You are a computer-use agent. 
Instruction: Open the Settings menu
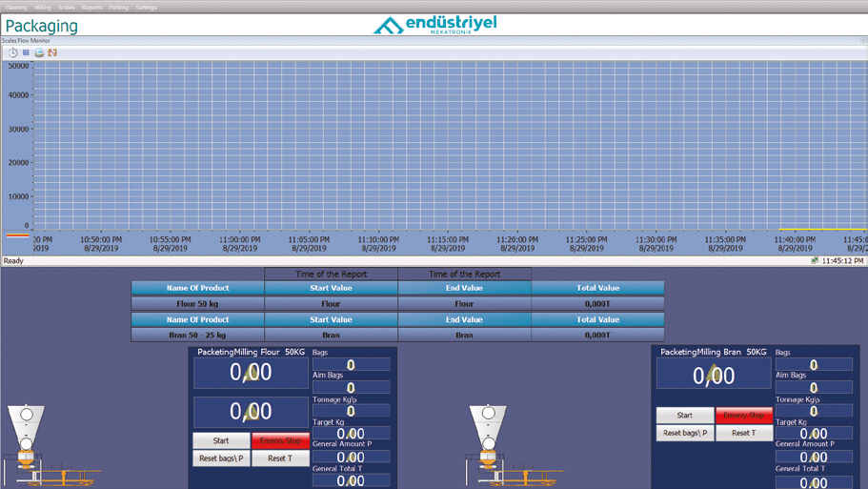coord(146,7)
